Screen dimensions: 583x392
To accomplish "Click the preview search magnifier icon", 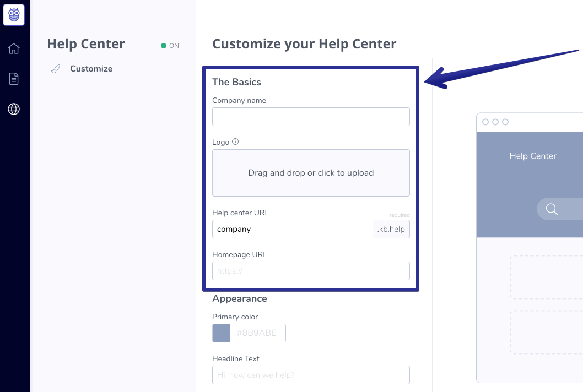I will (552, 209).
